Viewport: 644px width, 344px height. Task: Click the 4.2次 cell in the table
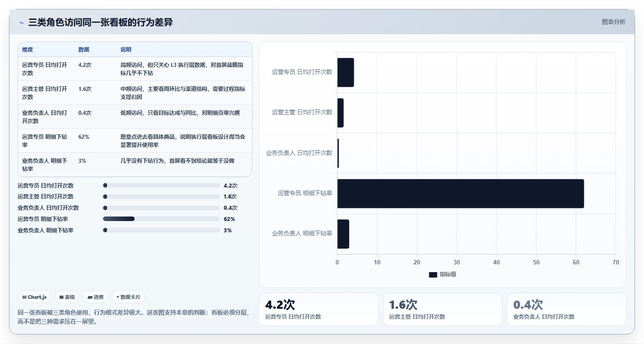tap(85, 65)
